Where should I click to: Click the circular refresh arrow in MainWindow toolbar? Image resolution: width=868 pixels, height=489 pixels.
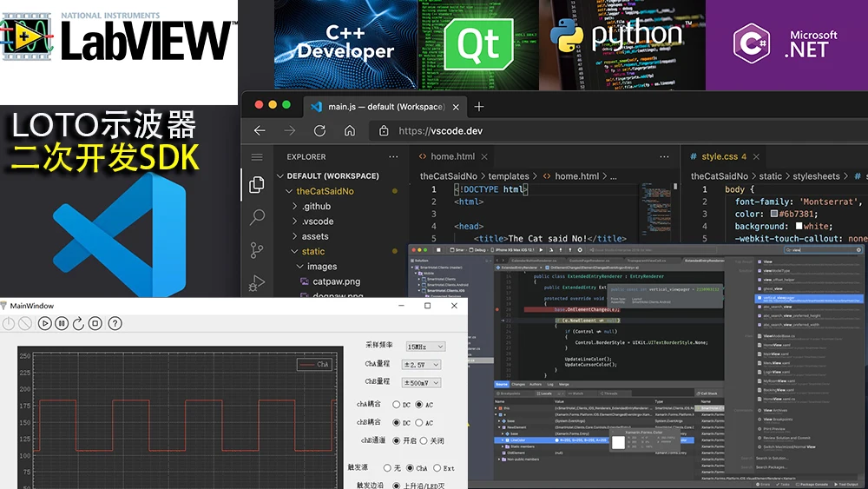tap(78, 323)
